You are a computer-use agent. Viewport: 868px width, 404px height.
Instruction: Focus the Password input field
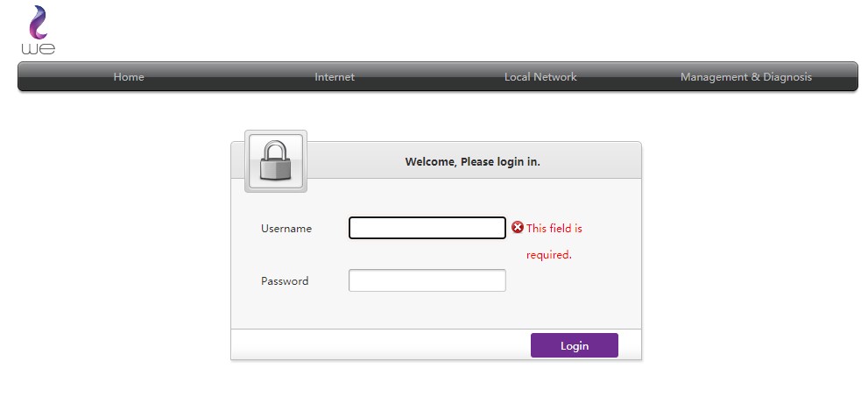click(x=427, y=281)
